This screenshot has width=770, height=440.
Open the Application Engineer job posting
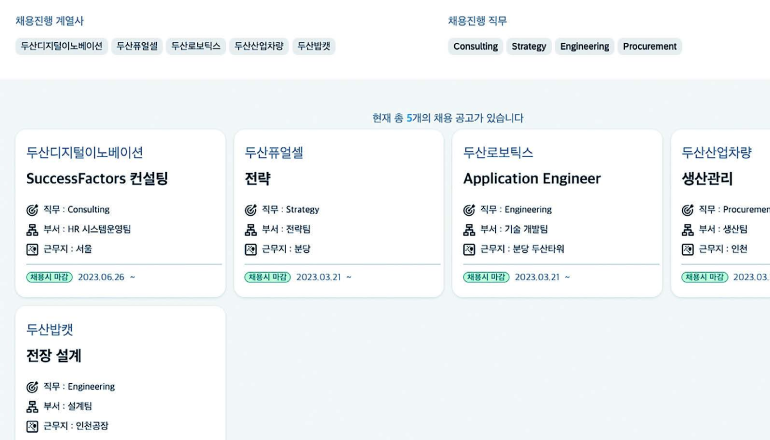532,178
